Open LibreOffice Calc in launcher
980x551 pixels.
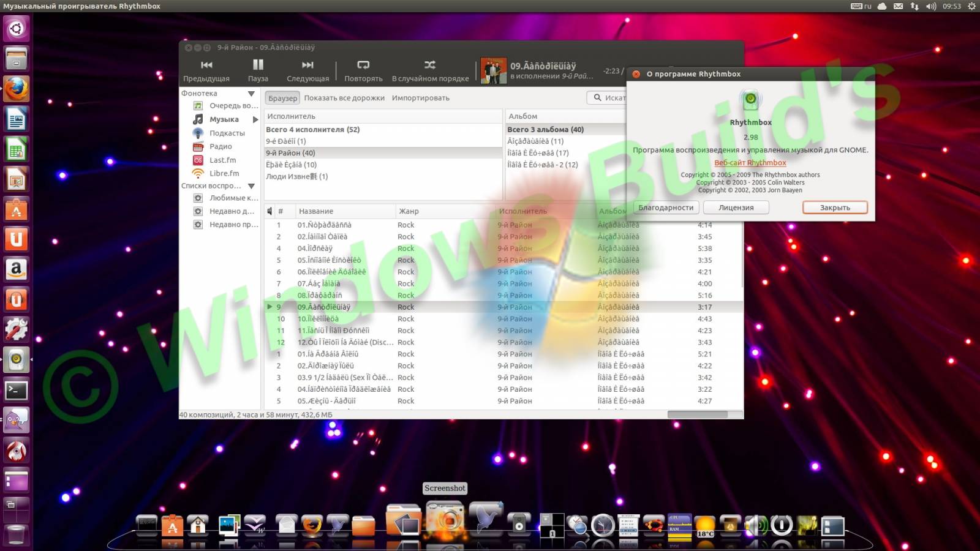[x=16, y=149]
